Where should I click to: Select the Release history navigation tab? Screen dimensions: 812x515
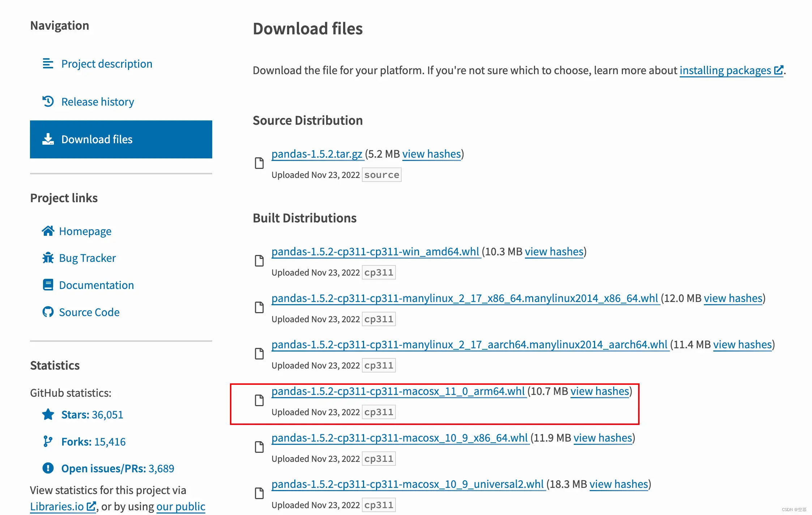(98, 101)
